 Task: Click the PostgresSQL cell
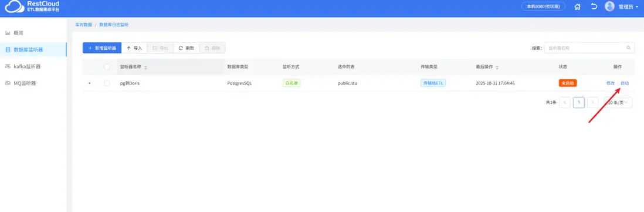point(239,83)
